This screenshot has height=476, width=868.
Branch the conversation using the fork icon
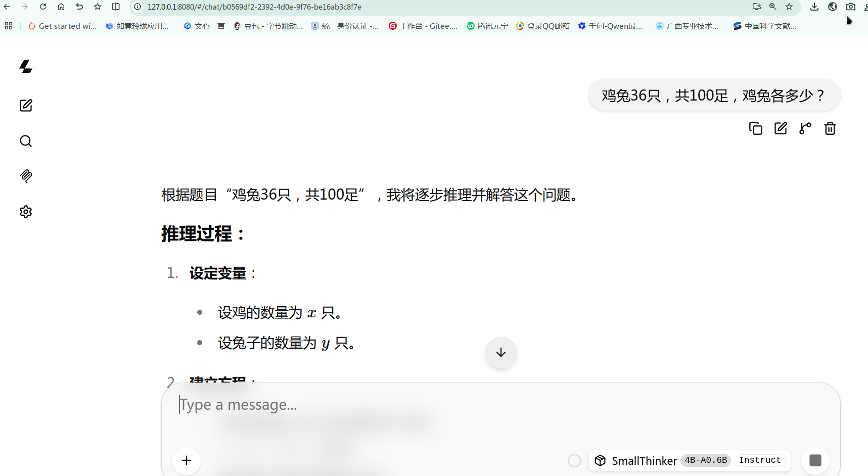(x=805, y=128)
